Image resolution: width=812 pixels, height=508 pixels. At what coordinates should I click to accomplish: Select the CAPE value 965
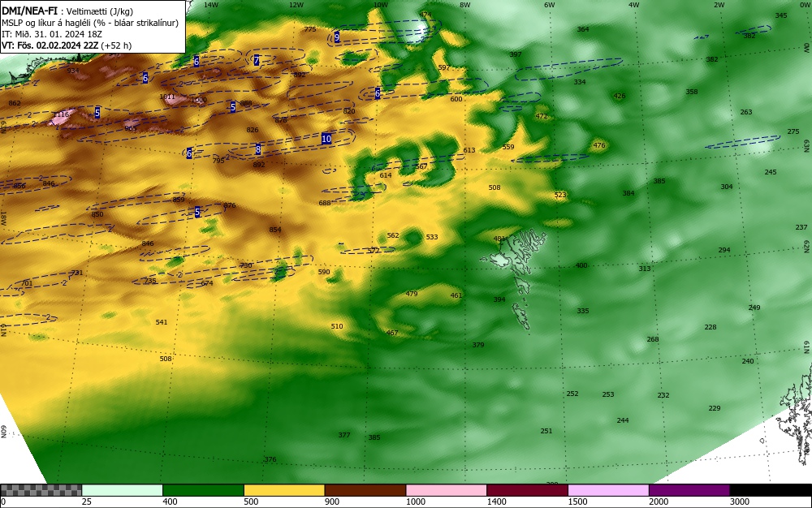pos(131,128)
